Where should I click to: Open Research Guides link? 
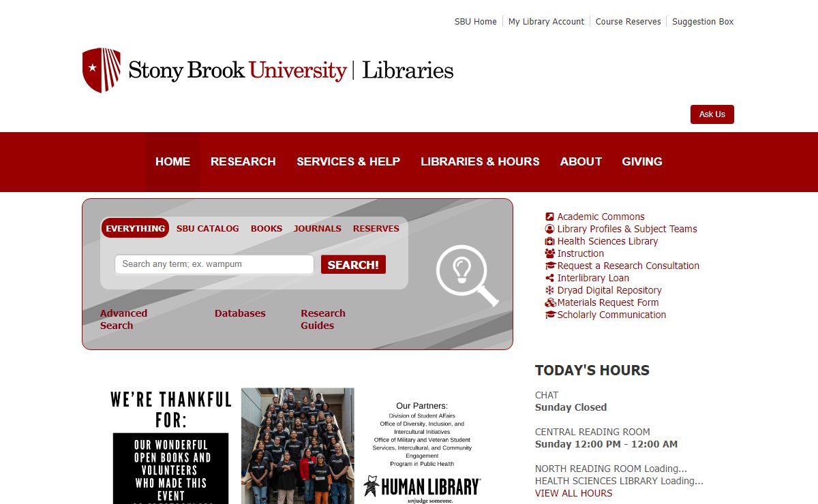click(323, 319)
